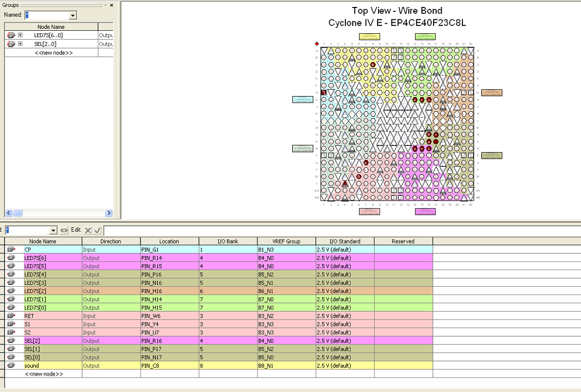
Task: Expand the LED7S[6..0] group node
Action: click(x=20, y=35)
